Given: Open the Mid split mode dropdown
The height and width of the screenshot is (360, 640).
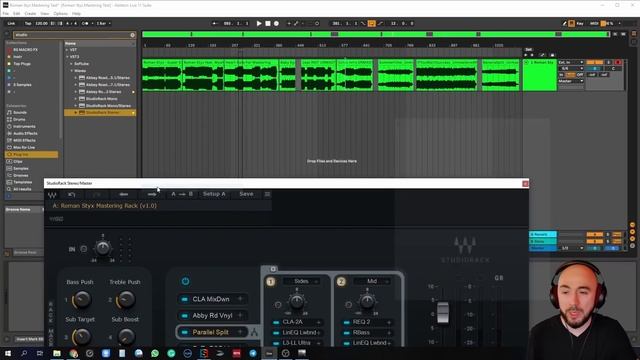Looking at the screenshot, I should pos(372,281).
